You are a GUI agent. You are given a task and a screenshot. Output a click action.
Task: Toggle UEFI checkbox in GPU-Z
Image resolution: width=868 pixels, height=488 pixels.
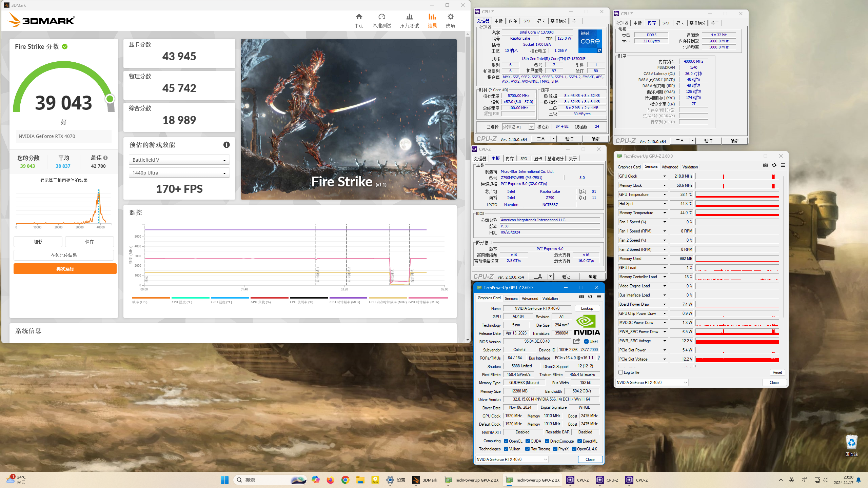click(586, 341)
